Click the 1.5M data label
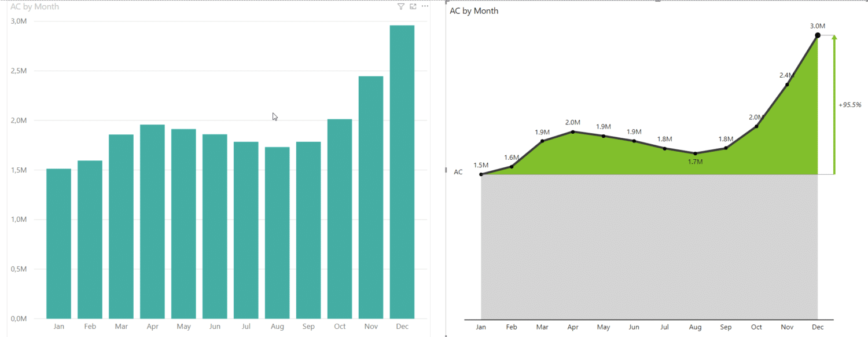 [481, 165]
